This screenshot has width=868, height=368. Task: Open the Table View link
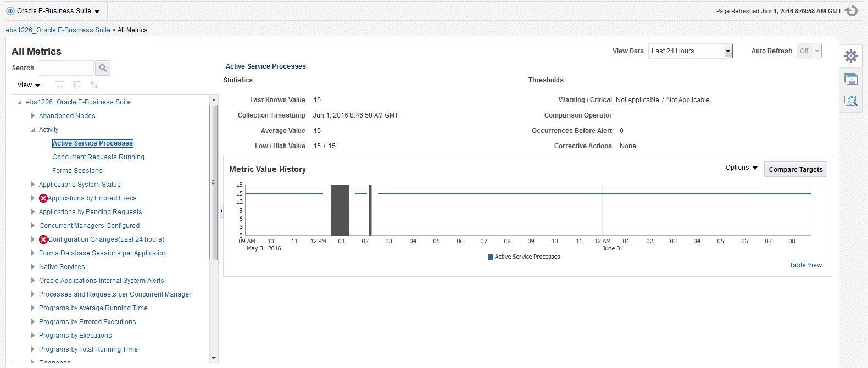(x=805, y=265)
